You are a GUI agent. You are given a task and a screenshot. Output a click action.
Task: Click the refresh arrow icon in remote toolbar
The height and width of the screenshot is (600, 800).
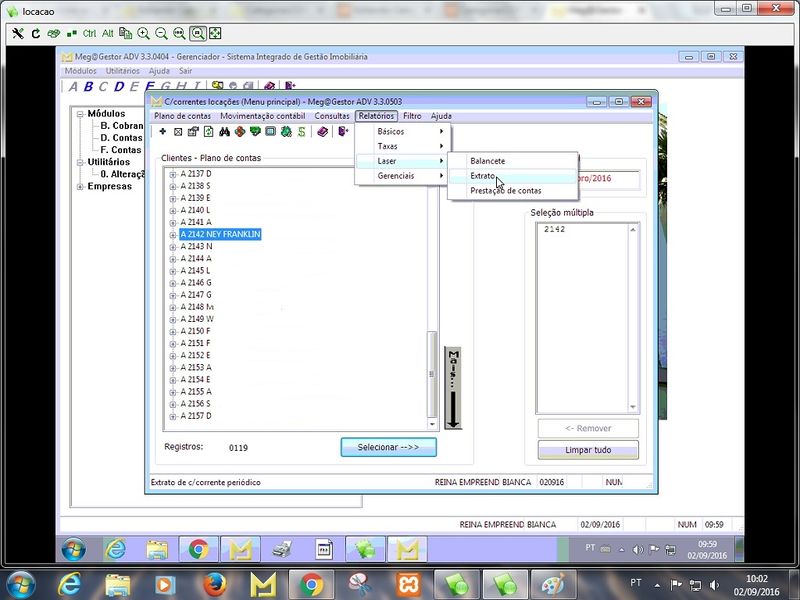click(x=35, y=33)
